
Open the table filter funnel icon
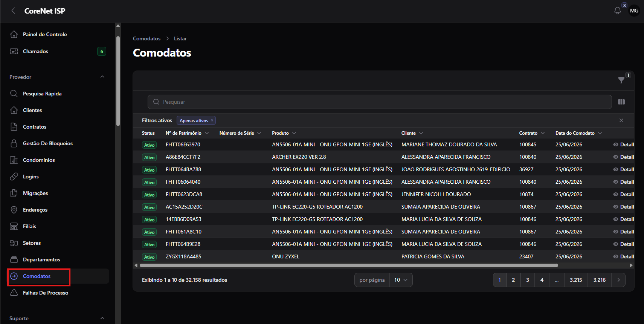(x=621, y=80)
